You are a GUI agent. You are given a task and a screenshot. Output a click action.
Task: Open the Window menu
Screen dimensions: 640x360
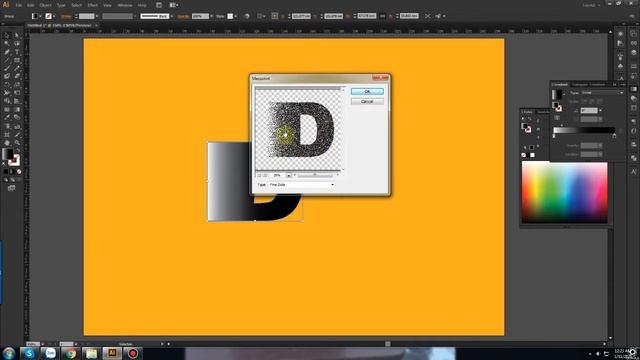pyautogui.click(x=124, y=5)
